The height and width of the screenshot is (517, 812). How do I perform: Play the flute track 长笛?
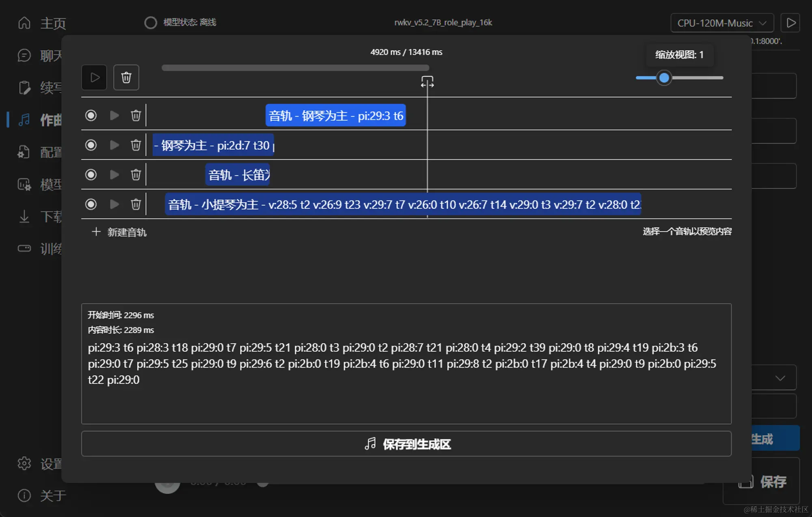coord(114,175)
